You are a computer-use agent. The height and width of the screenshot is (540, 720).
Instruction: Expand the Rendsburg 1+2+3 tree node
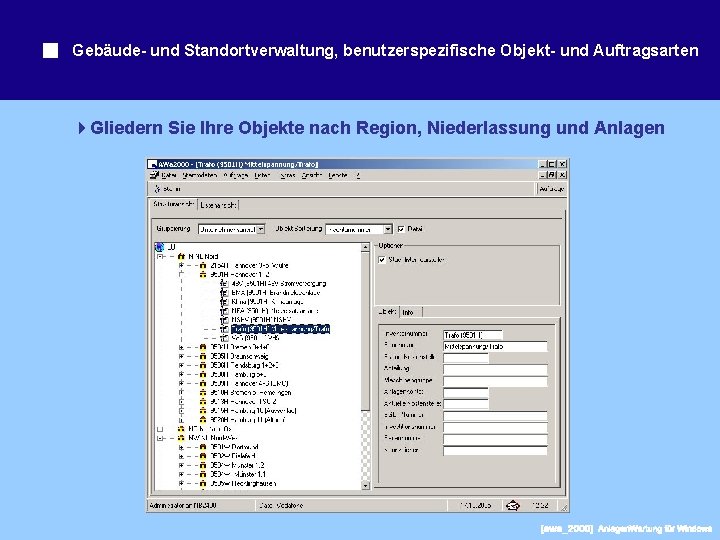click(x=181, y=365)
